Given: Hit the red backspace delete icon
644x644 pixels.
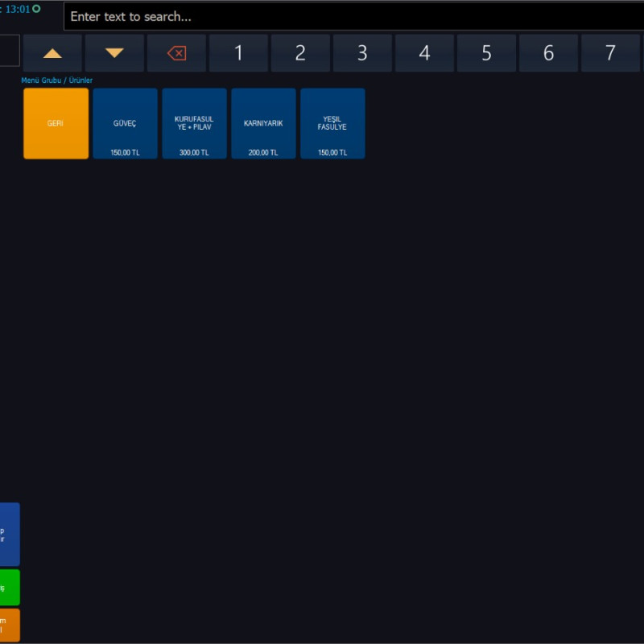Looking at the screenshot, I should [x=176, y=53].
